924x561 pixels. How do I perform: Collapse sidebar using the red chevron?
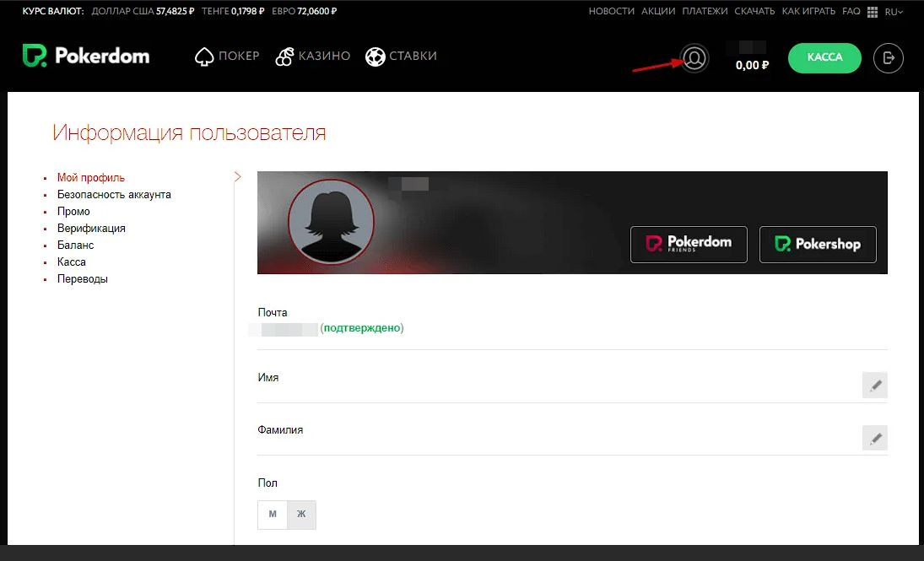coord(237,177)
